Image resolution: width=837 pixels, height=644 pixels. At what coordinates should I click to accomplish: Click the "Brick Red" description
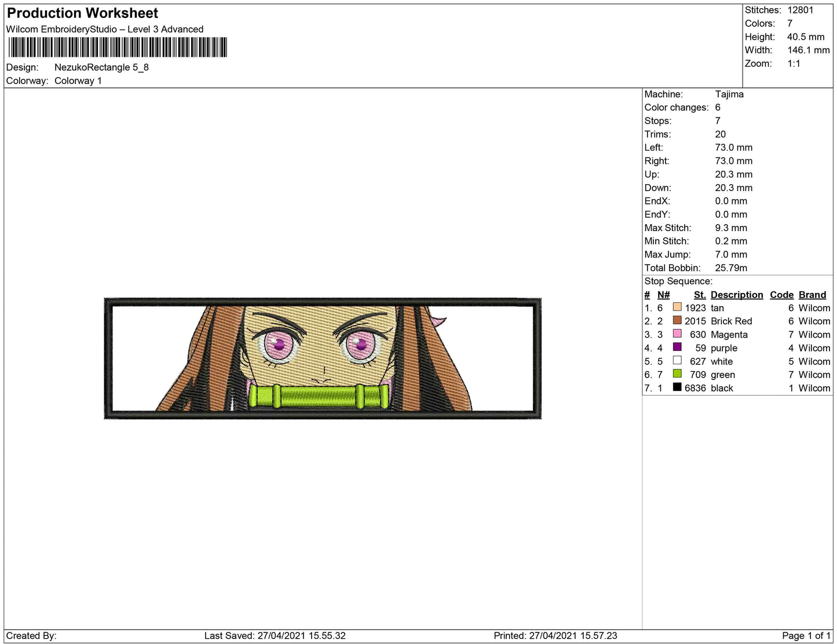[732, 321]
